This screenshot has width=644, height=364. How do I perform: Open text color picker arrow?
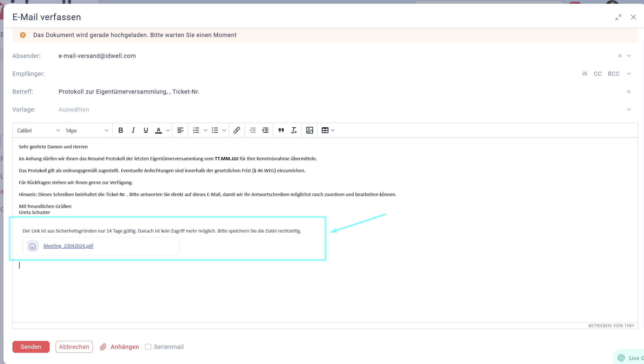[x=168, y=130]
